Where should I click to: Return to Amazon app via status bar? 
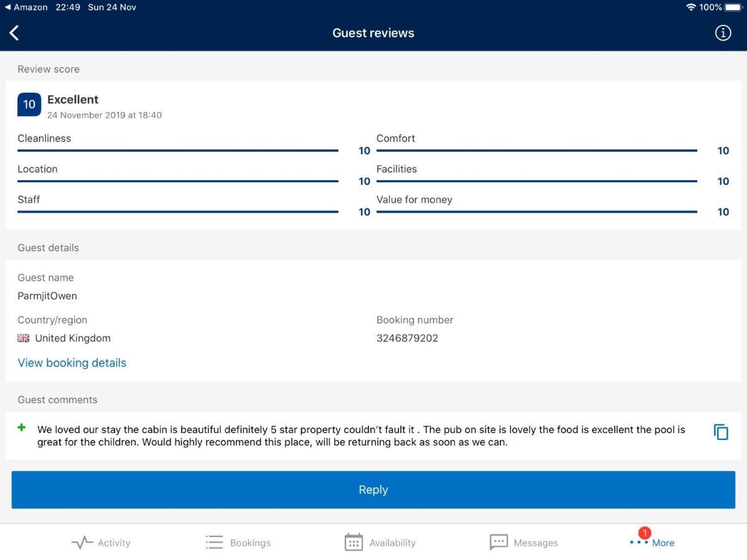pyautogui.click(x=26, y=7)
